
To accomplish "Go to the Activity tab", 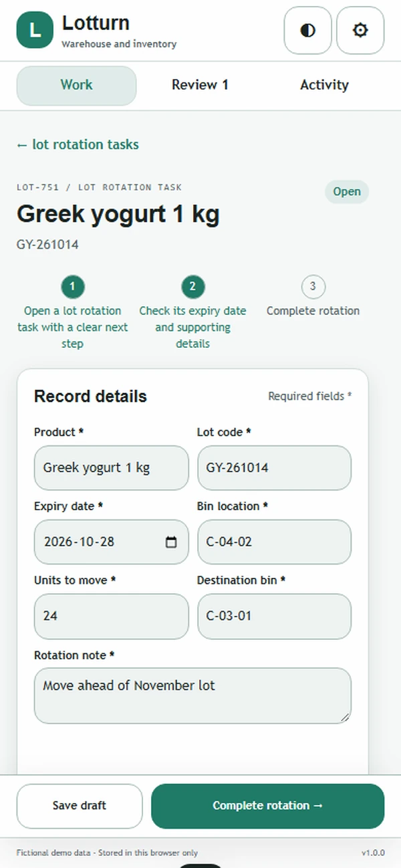I will tap(324, 86).
